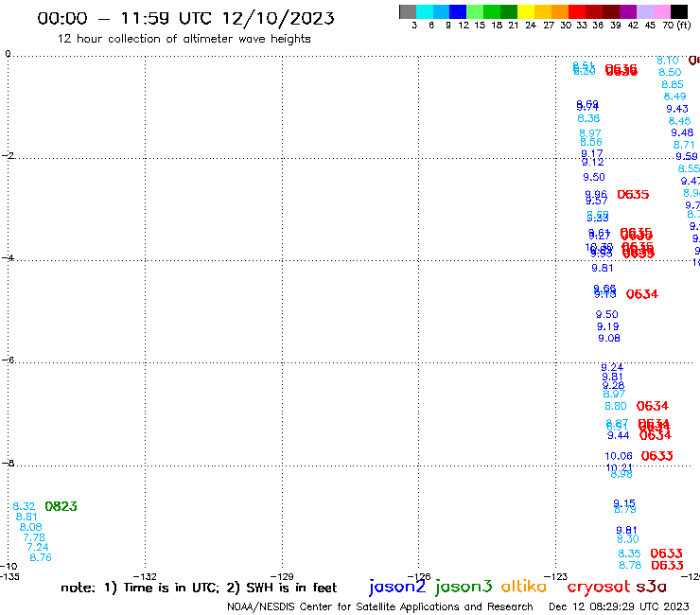Select the wave height value '8.76'

pos(41,557)
